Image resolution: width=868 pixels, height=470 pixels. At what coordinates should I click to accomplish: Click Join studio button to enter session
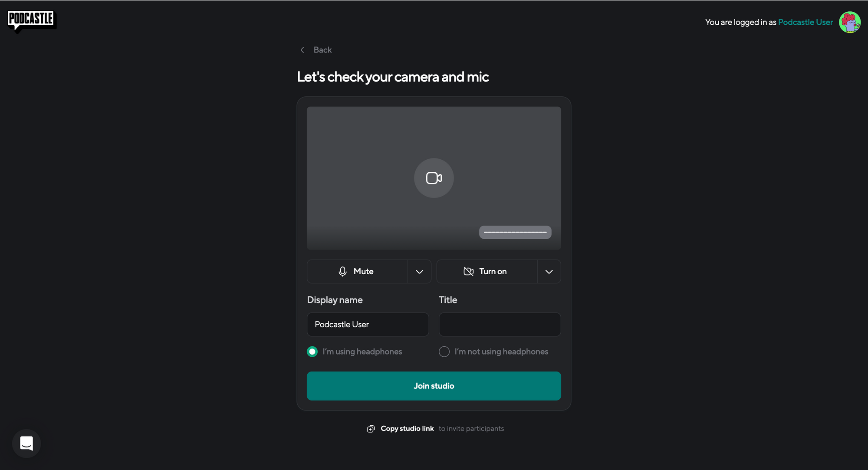tap(434, 385)
